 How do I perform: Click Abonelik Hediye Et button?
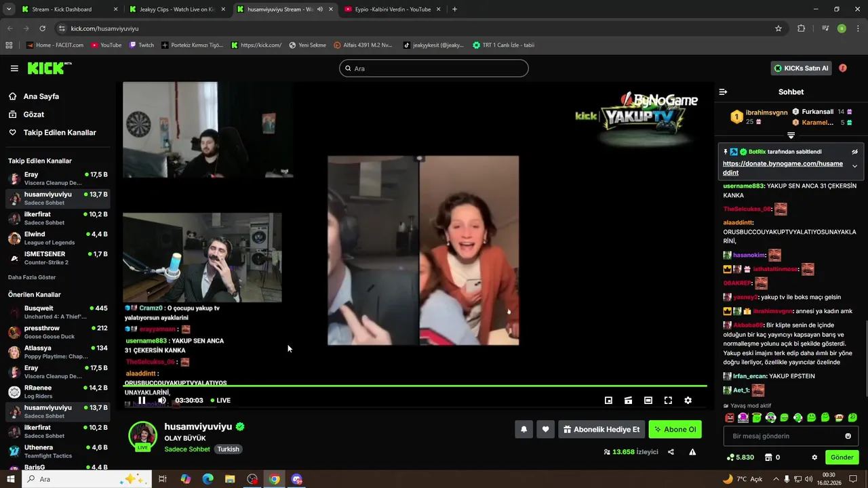[x=601, y=429]
